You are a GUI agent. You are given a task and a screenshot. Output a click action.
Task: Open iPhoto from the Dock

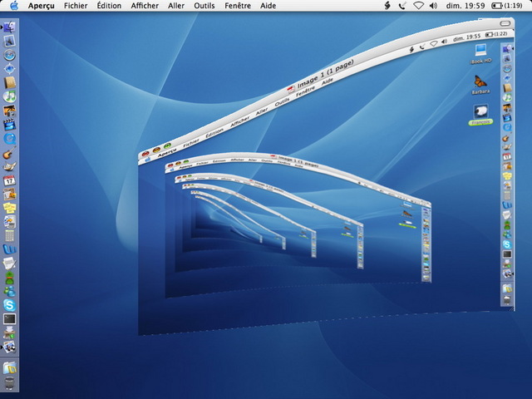[x=9, y=111]
